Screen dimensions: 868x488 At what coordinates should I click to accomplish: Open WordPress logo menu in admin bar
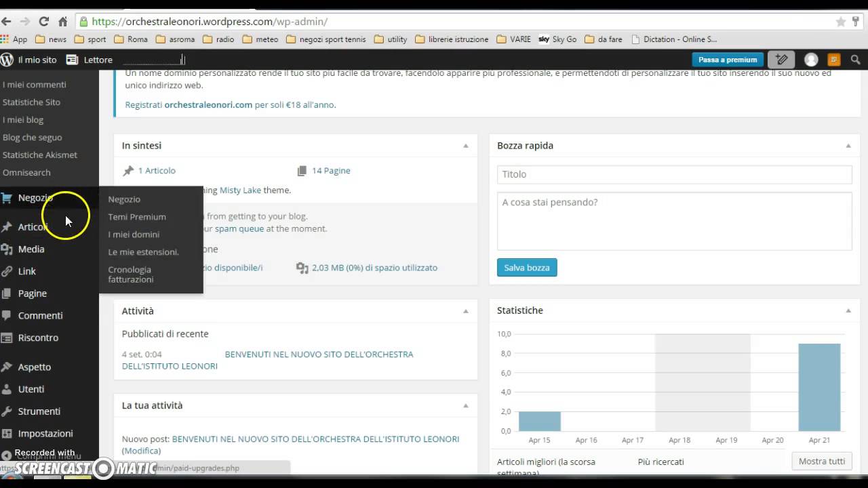click(x=7, y=60)
